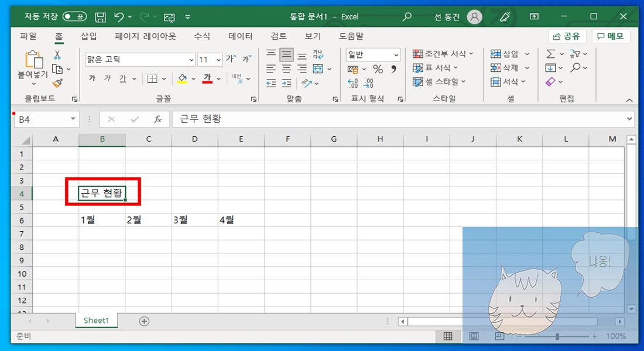
Task: Click the Cut scissors icon
Action: [x=57, y=54]
